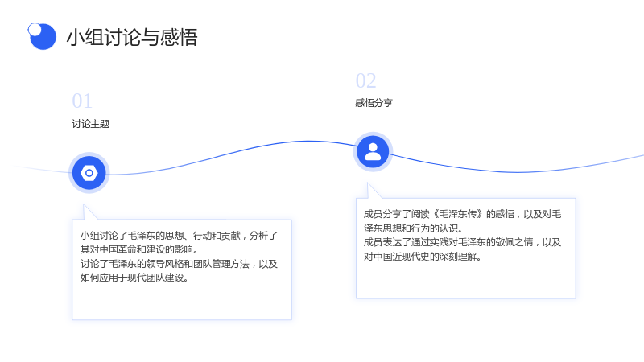The height and width of the screenshot is (362, 644).
Task: Select the title 小组讨论与感悟
Action: click(132, 37)
